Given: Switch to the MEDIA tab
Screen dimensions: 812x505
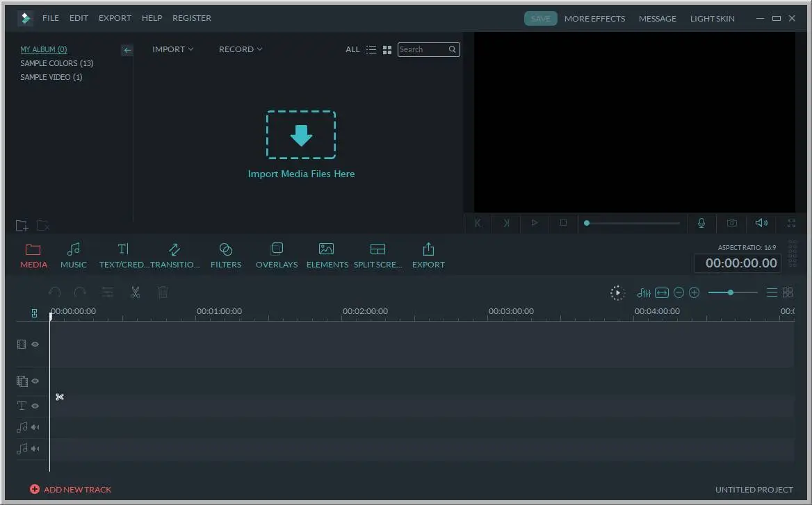Looking at the screenshot, I should point(33,256).
